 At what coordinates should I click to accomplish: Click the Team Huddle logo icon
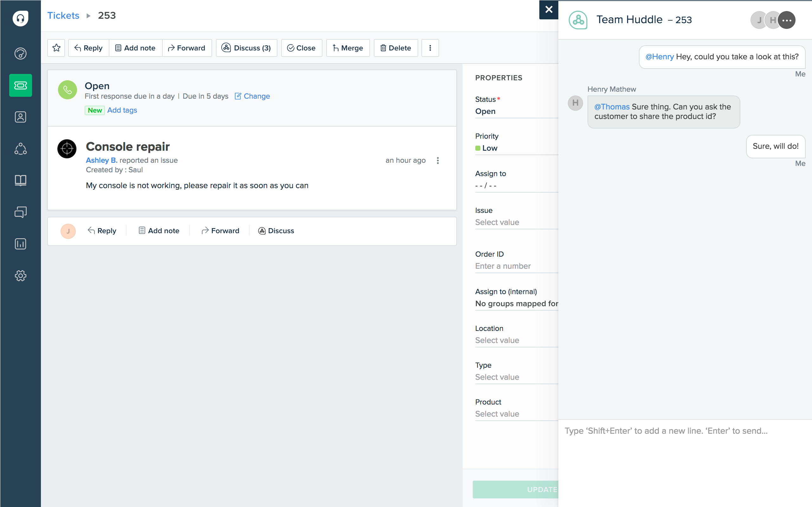click(578, 20)
